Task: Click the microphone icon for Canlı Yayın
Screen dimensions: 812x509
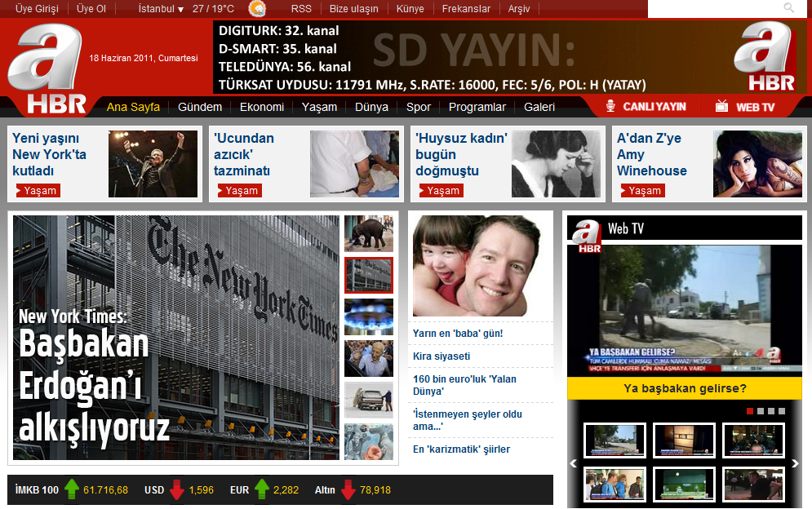Action: [610, 106]
